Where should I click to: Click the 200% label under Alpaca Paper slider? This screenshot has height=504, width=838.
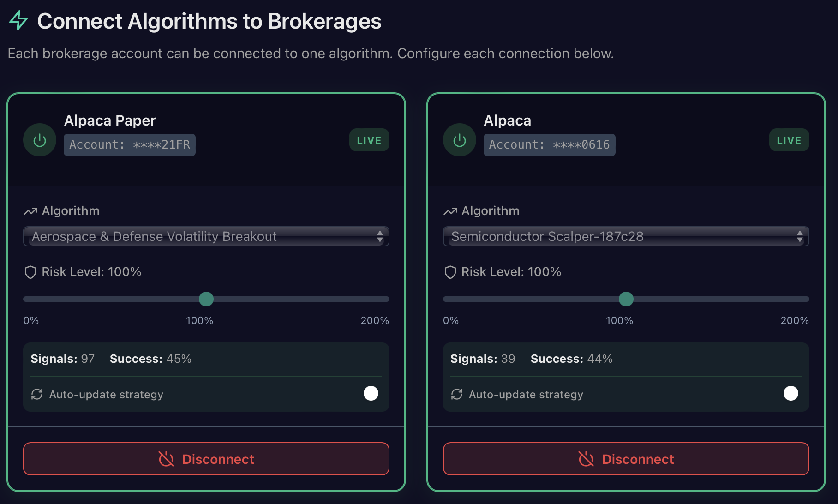coord(375,320)
